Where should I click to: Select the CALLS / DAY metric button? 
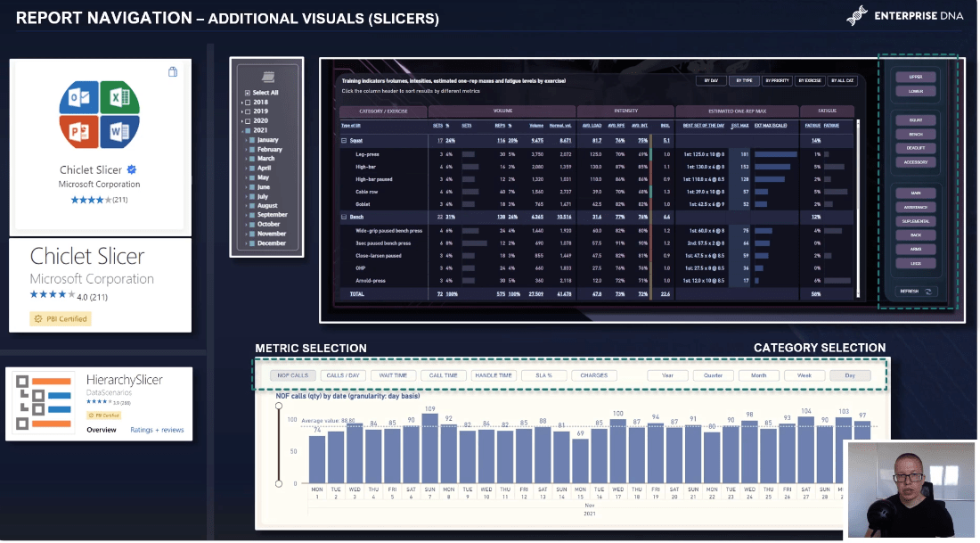click(x=342, y=375)
